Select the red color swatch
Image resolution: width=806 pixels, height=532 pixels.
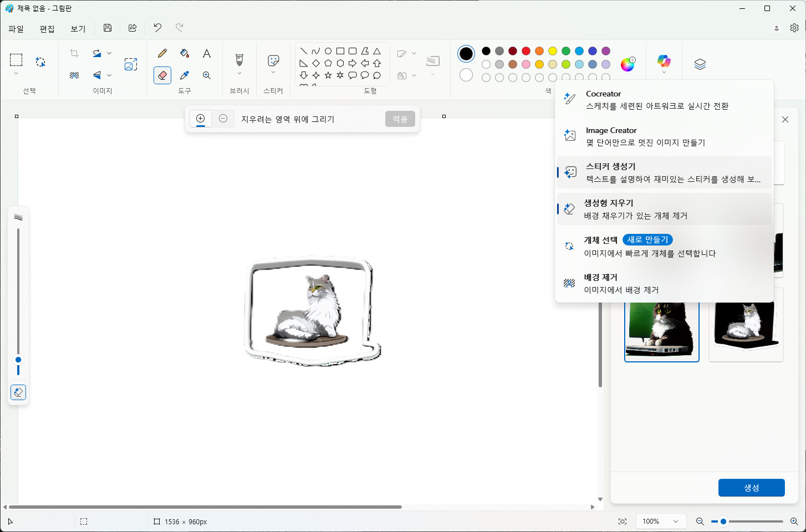click(x=526, y=51)
